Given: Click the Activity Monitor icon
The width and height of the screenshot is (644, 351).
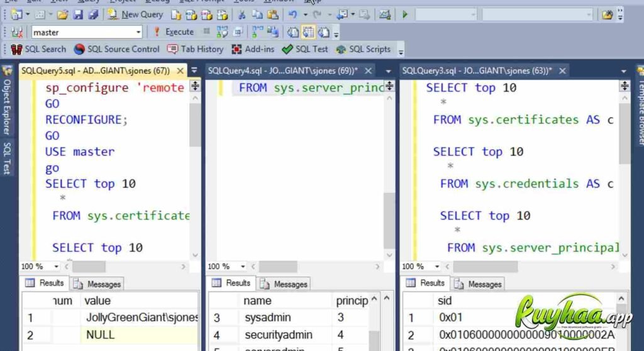Looking at the screenshot, I should 384,15.
